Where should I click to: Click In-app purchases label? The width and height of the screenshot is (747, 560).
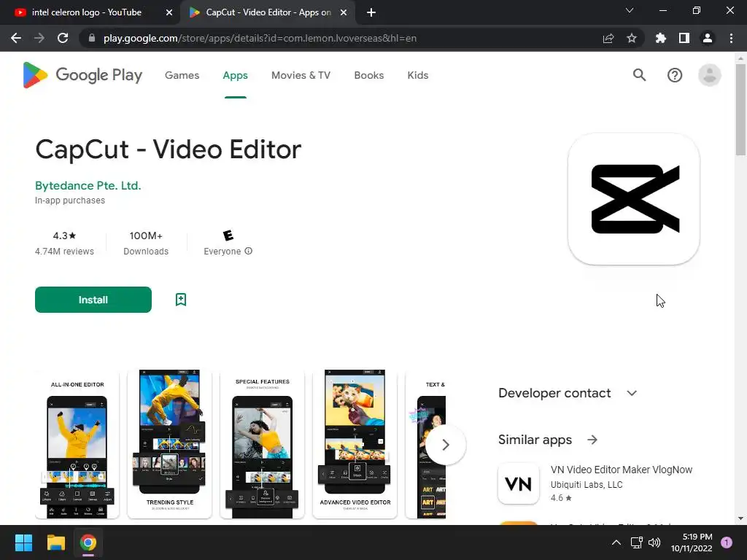click(x=70, y=201)
